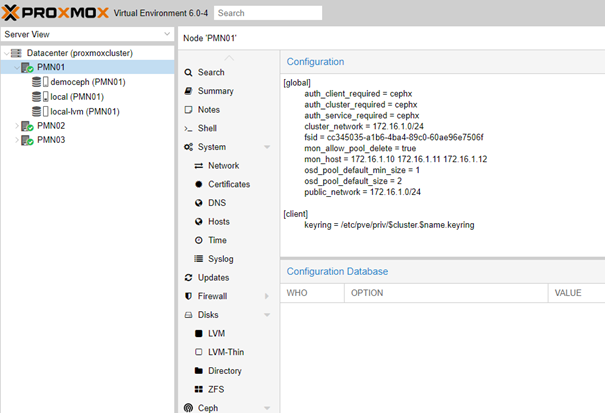Click the ZFS grid icon
Image resolution: width=605 pixels, height=413 pixels.
pos(199,389)
